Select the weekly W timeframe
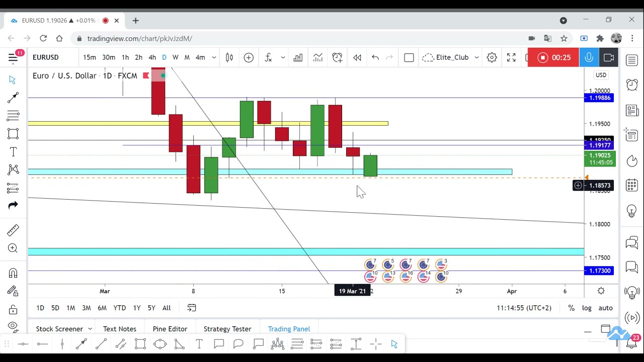This screenshot has height=362, width=644. 175,57
